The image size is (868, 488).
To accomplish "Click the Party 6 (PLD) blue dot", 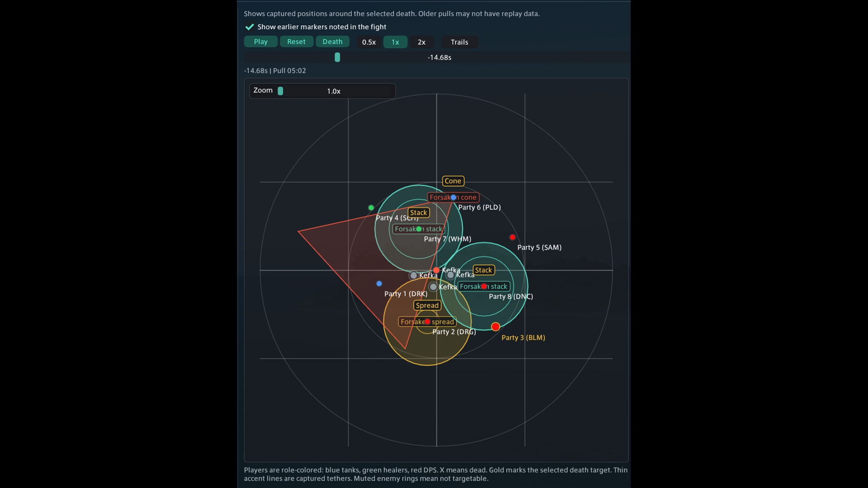I will coord(453,197).
